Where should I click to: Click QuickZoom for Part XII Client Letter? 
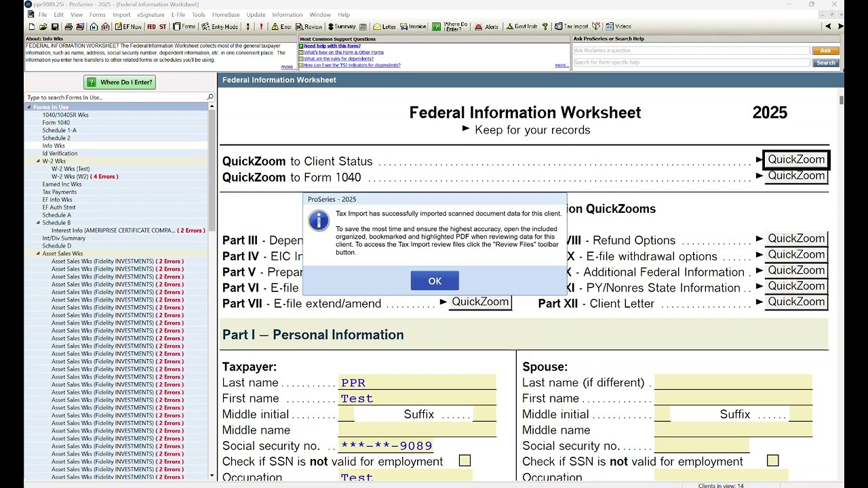click(796, 302)
